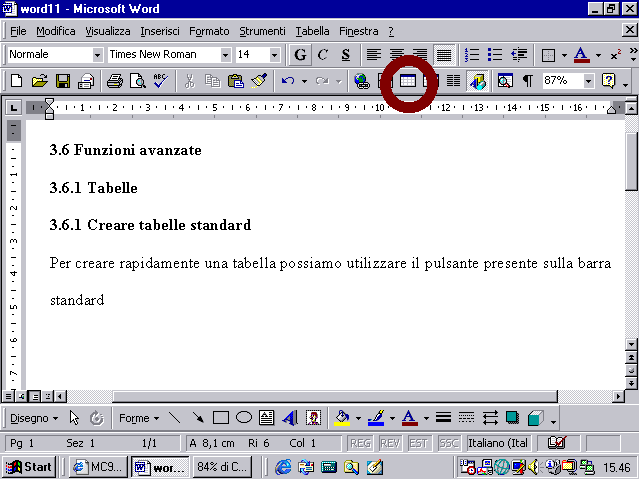The image size is (639, 479).
Task: Create a new blank document
Action: coord(16,81)
